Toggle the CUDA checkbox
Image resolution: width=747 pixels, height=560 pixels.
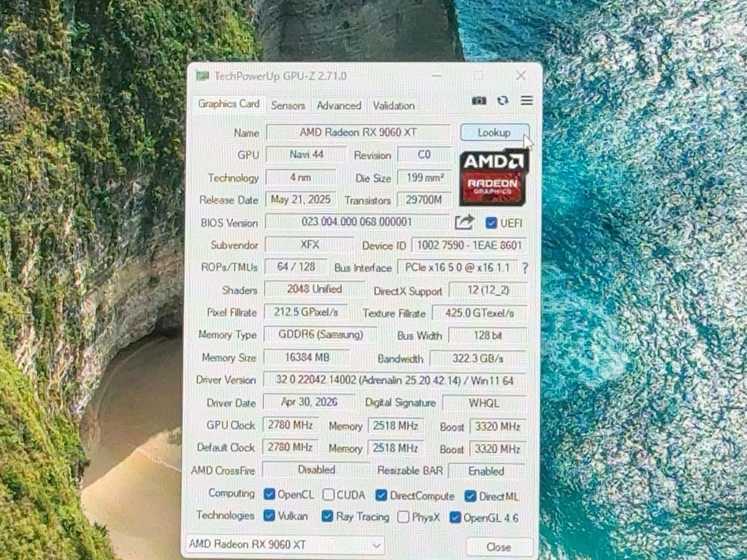click(328, 495)
